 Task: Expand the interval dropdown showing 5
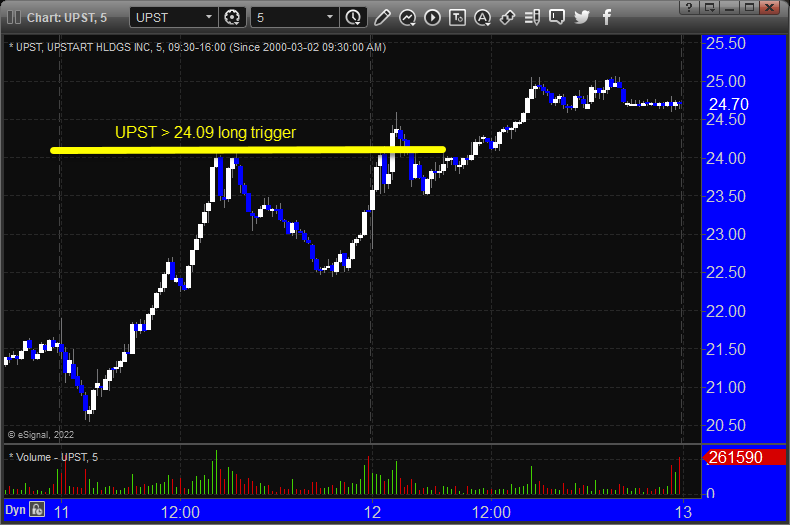tap(295, 18)
